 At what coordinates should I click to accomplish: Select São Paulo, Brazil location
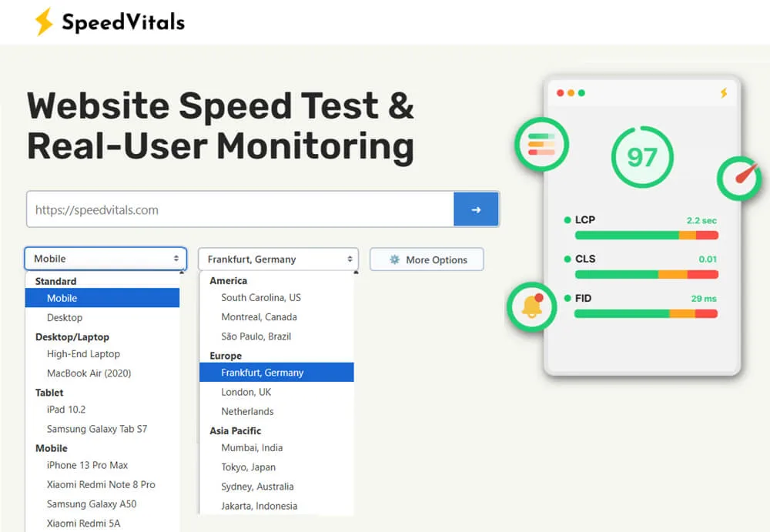(276, 336)
